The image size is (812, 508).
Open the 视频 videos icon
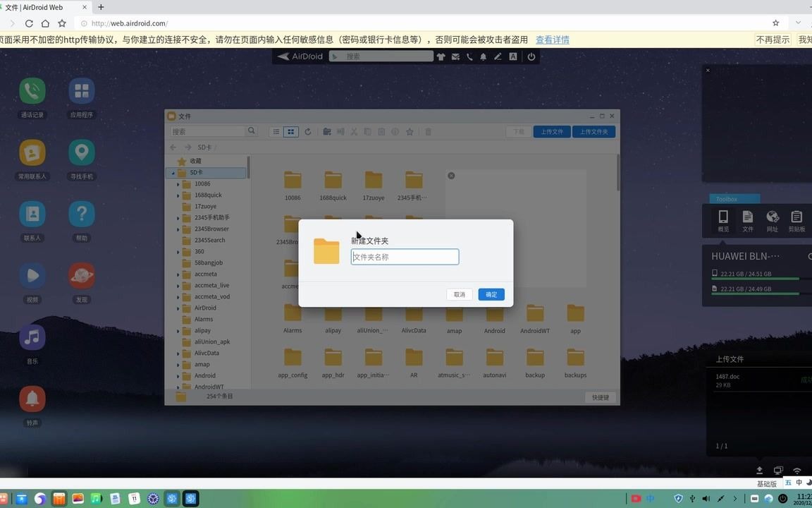32,276
